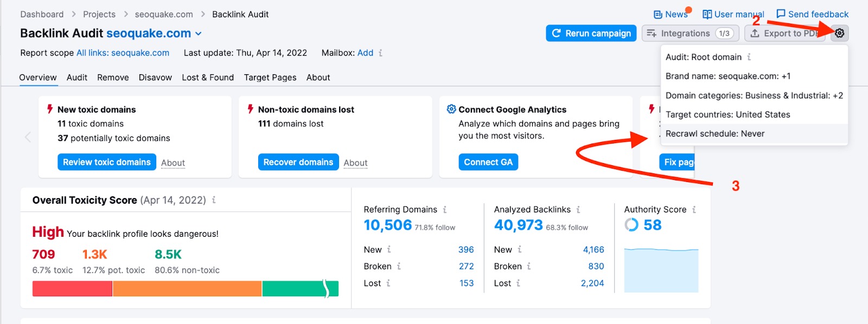Image resolution: width=868 pixels, height=324 pixels.
Task: Click info icon beside Authority Score
Action: tap(694, 210)
